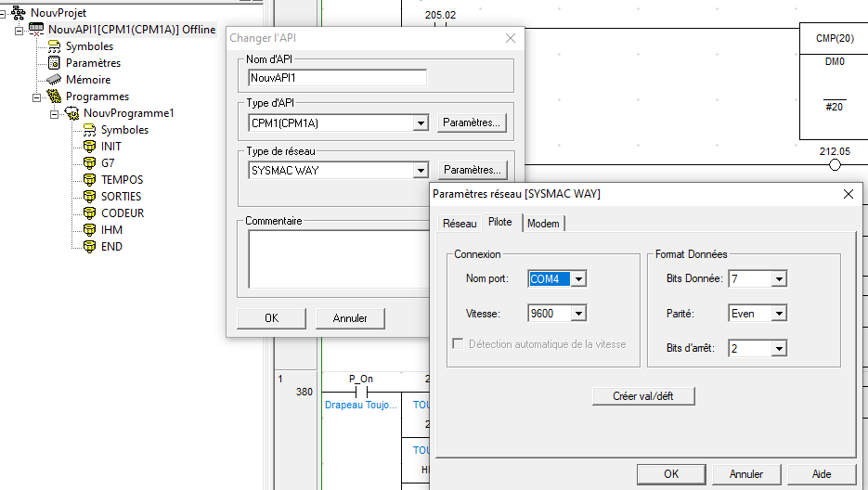Image resolution: width=868 pixels, height=490 pixels.
Task: Select INIT section in project tree
Action: pos(110,147)
